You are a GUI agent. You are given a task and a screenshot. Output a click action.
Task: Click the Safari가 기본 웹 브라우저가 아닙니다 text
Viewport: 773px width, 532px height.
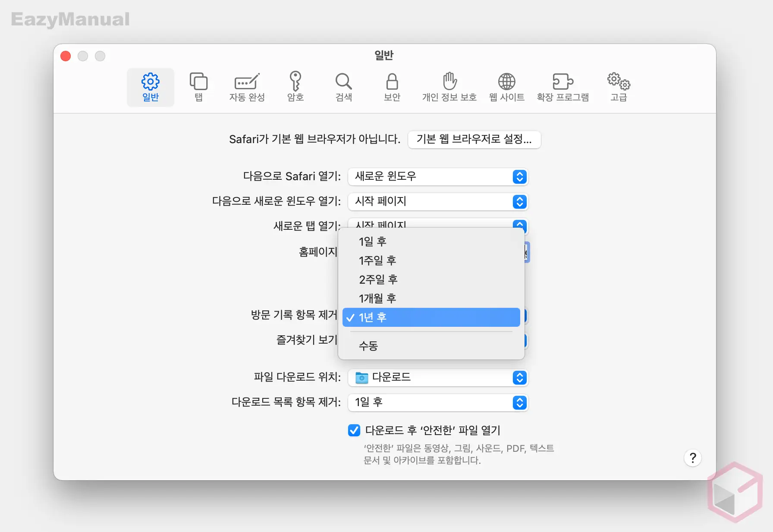coord(314,139)
